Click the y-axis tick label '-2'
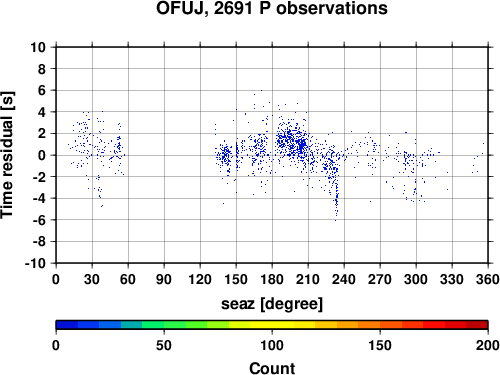Screen dimensions: 500x375 click(x=39, y=177)
